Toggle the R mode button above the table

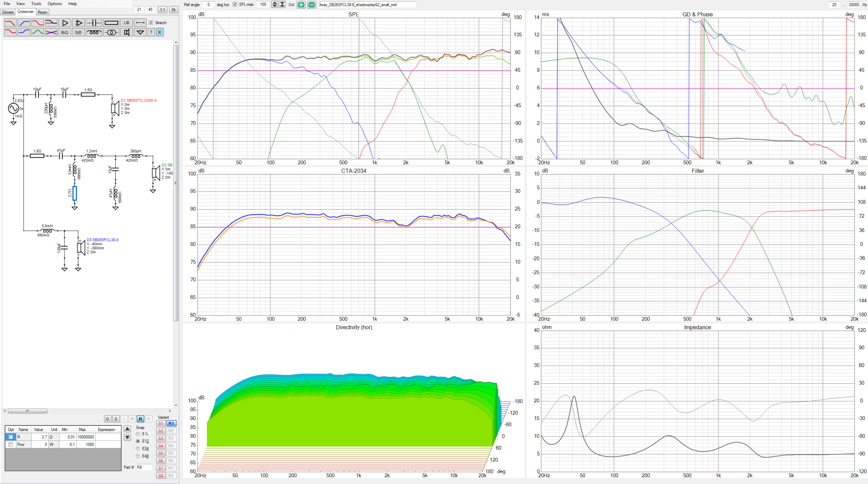140,419
